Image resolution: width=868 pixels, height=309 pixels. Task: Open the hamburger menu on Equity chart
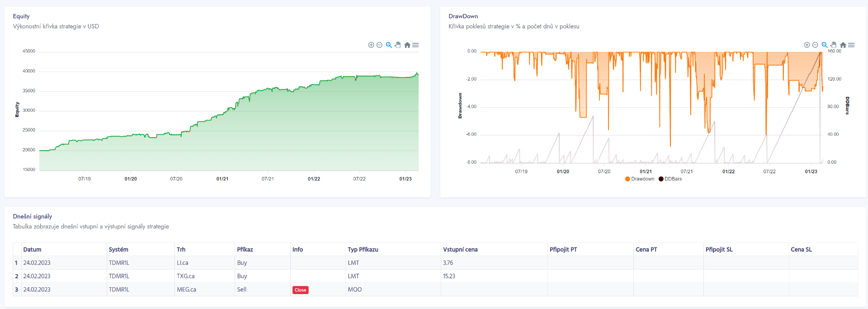pyautogui.click(x=415, y=45)
